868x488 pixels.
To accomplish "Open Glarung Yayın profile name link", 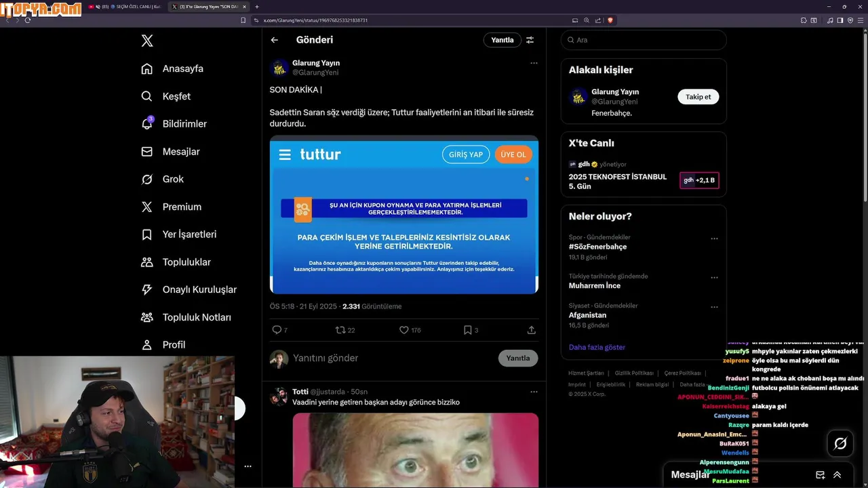I will coord(316,63).
